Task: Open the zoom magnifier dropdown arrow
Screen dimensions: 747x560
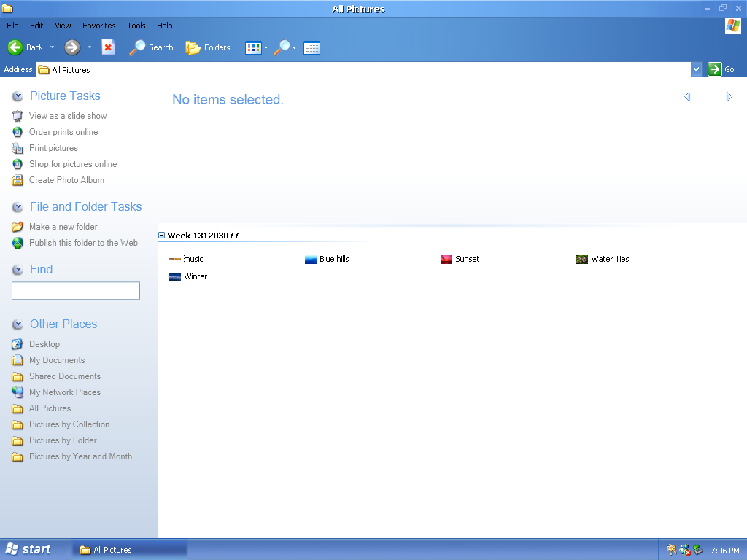Action: 295,47
